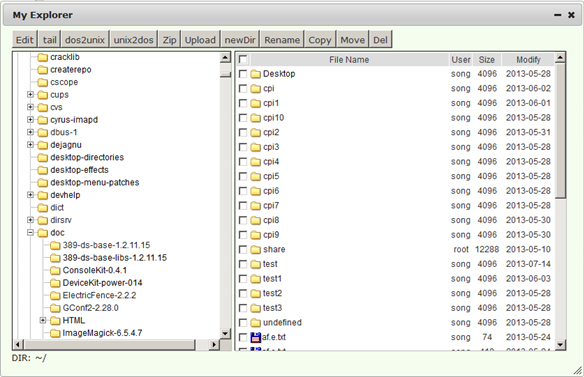
Task: Check the box for cpi8 folder
Action: pyautogui.click(x=243, y=220)
